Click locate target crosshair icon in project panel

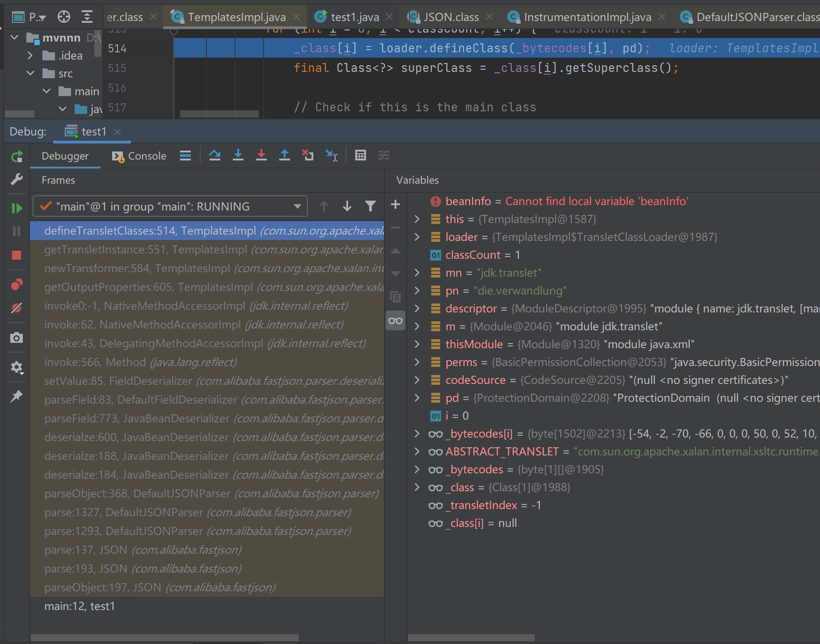pos(64,17)
